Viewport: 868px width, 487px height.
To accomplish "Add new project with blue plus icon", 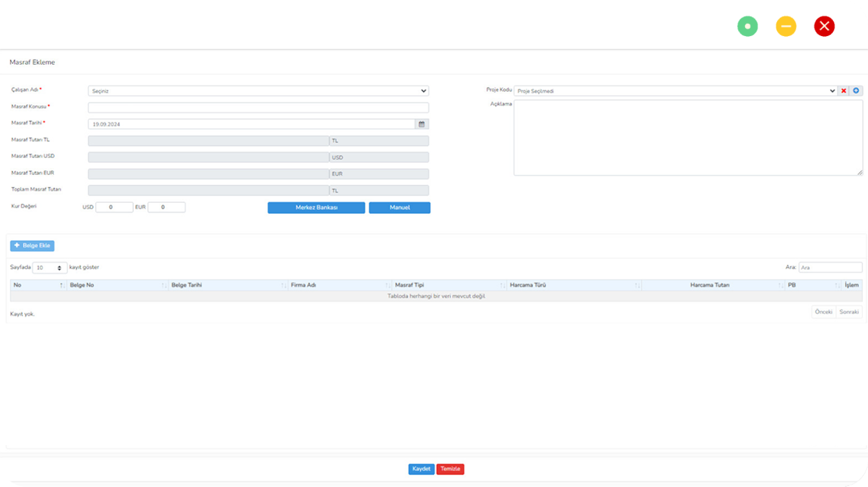I will coord(856,90).
